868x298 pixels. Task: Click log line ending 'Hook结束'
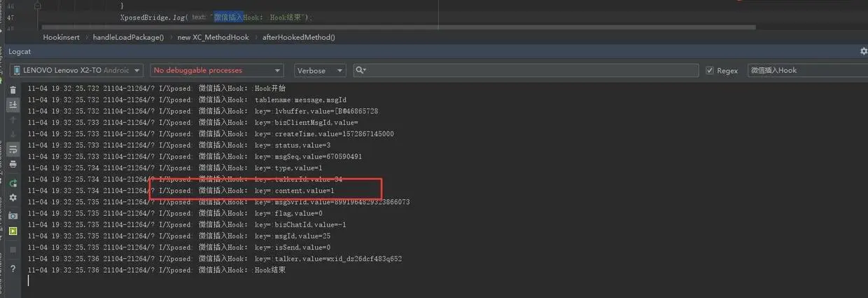point(157,270)
